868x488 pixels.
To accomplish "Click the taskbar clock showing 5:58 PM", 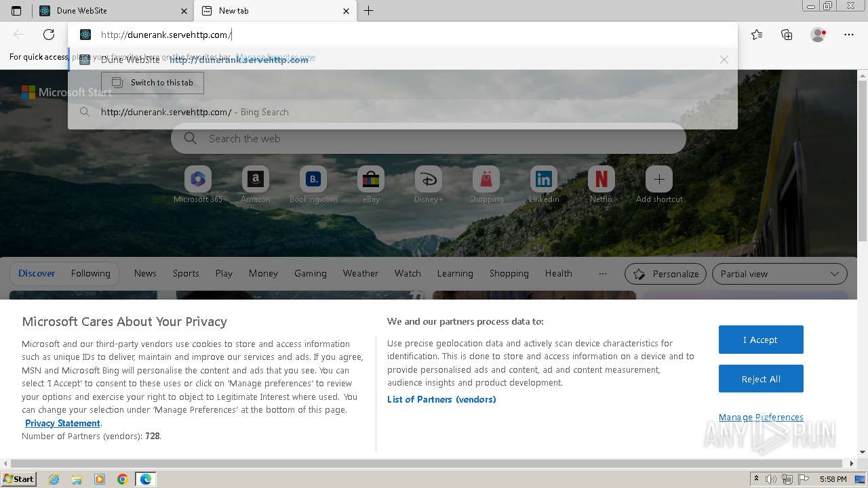I will pos(833,479).
